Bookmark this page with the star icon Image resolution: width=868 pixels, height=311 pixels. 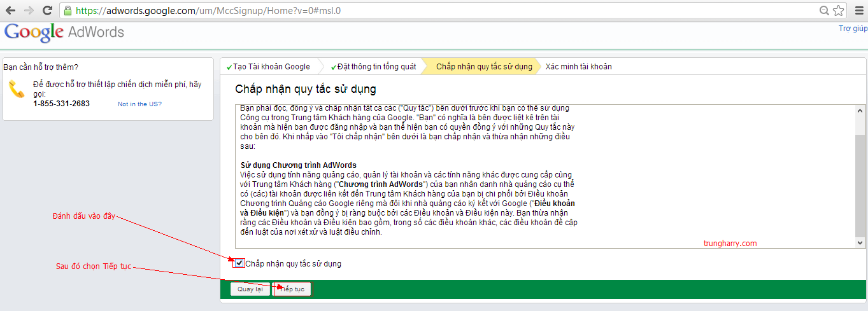[839, 10]
